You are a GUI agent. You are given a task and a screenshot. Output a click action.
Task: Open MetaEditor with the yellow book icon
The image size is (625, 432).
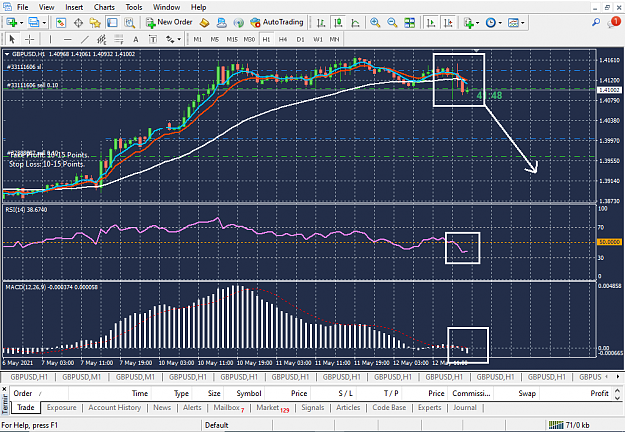click(204, 23)
